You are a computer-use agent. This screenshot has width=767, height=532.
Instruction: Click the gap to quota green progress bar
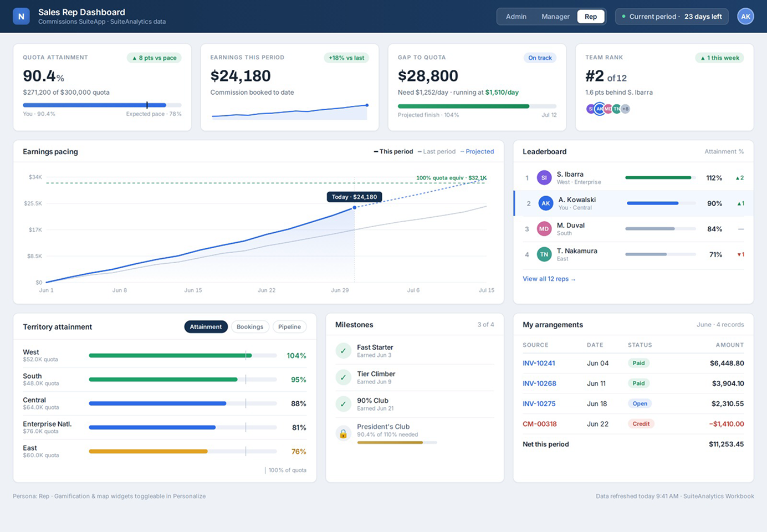(477, 106)
